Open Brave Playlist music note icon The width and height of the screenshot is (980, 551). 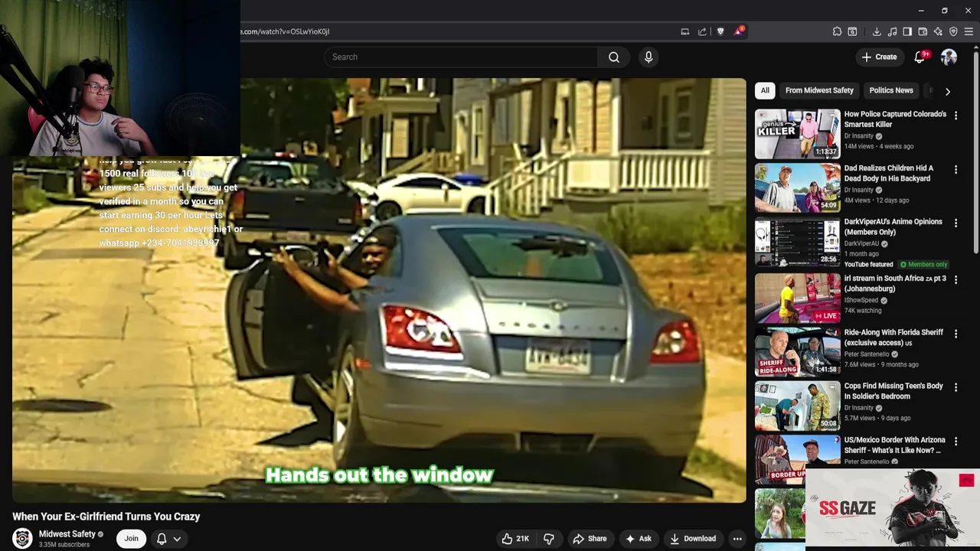pyautogui.click(x=892, y=31)
